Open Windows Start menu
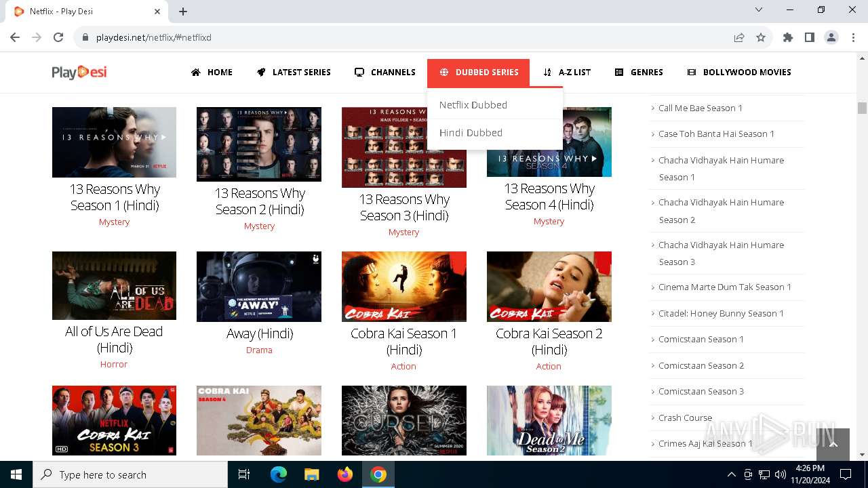The image size is (868, 488). click(x=16, y=474)
